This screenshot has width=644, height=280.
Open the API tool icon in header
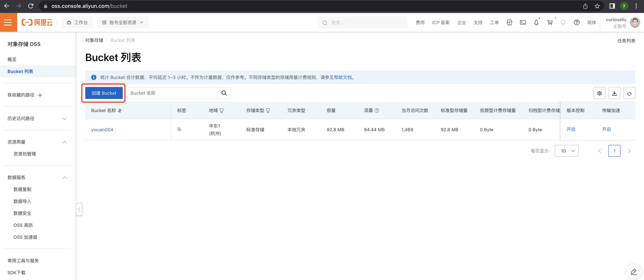(x=509, y=22)
